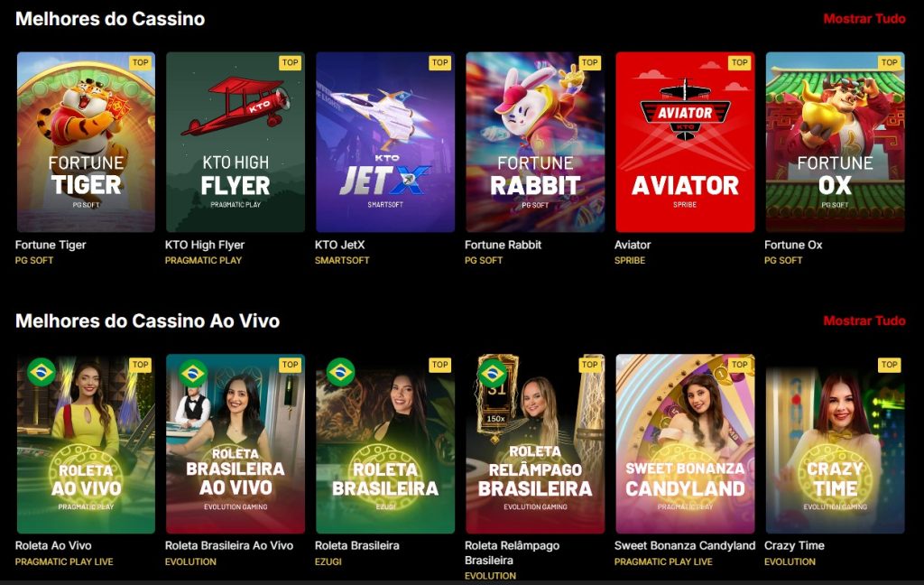The height and width of the screenshot is (585, 924).
Task: Click SMARTSOFT provider label under KTO JetX
Action: [x=342, y=260]
